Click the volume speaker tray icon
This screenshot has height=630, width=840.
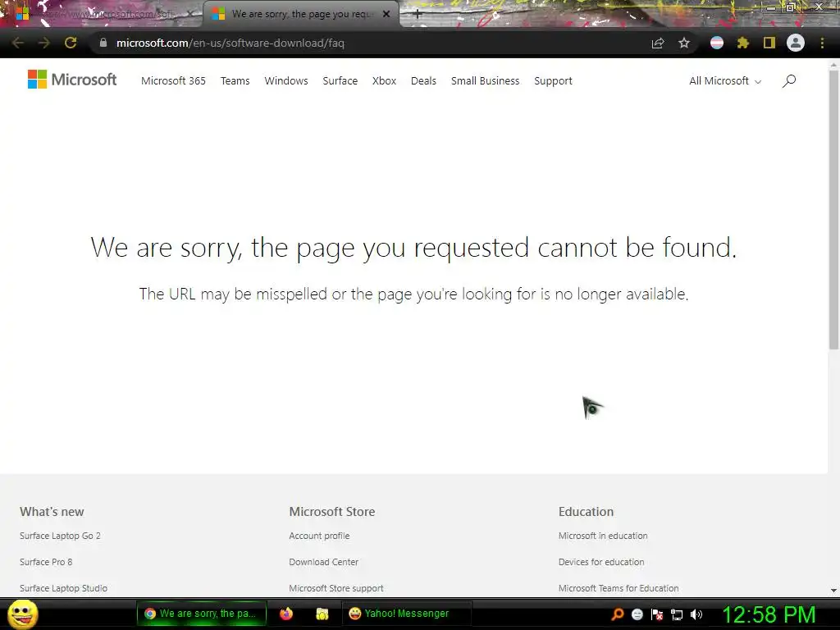[696, 614]
